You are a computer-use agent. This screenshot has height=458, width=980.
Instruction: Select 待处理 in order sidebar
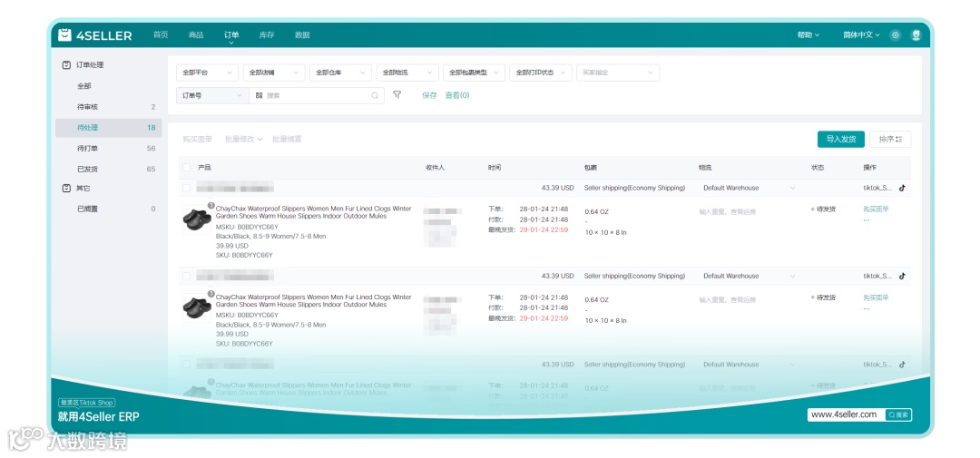click(x=109, y=128)
